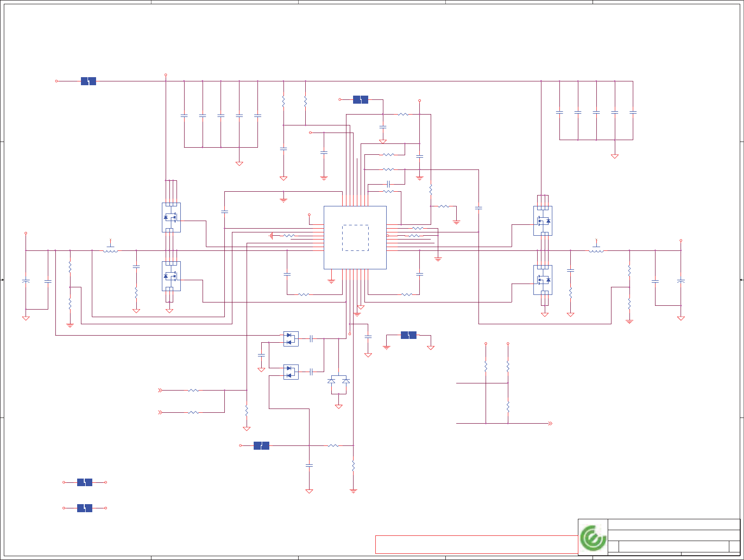Viewport: 744px width, 560px height.
Task: Select the left inductor on the horizontal rail
Action: [x=111, y=250]
